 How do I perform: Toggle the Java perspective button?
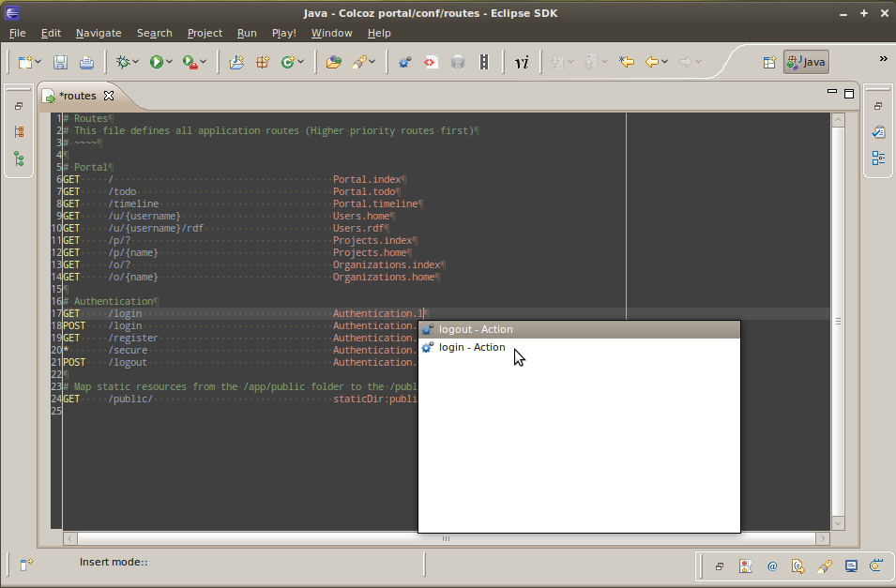[x=806, y=63]
